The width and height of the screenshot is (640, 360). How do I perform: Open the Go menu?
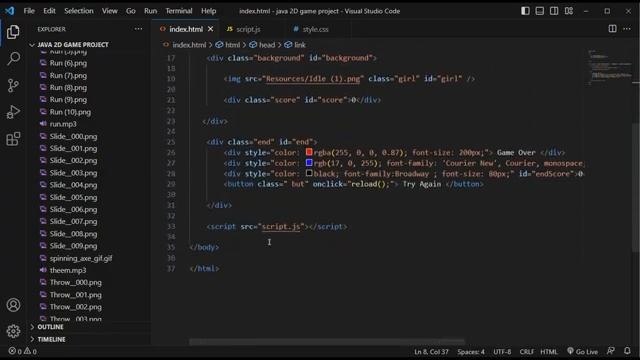click(x=131, y=11)
